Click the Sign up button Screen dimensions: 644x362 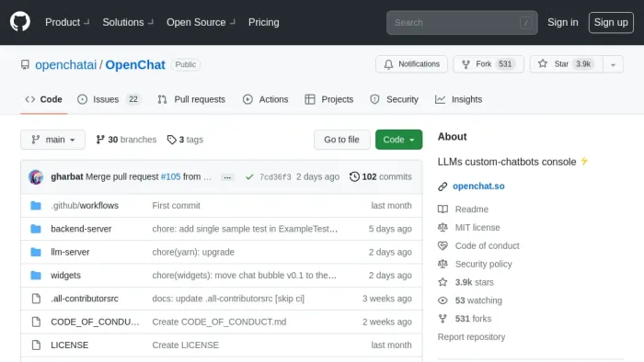point(611,22)
